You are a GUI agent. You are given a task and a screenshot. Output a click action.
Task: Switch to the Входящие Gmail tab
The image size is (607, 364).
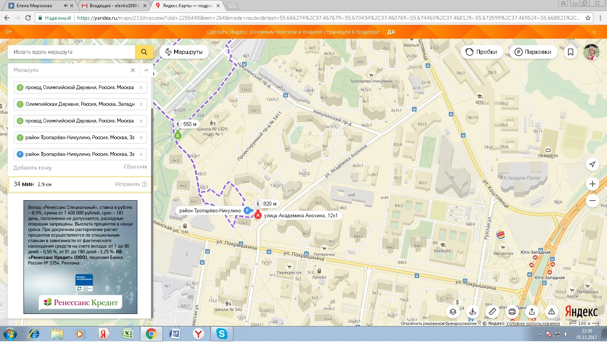115,6
